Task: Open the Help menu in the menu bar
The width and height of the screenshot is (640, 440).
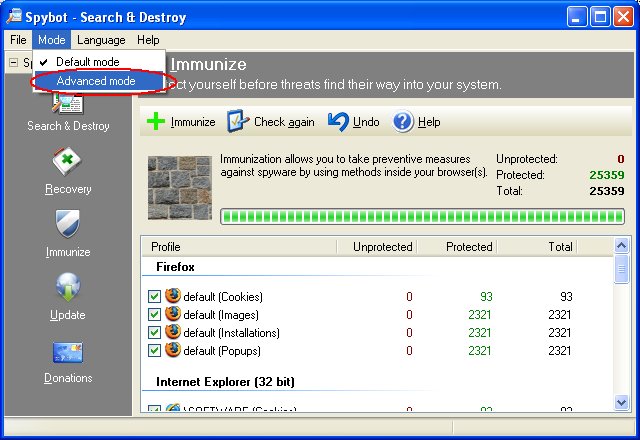Action: point(148,40)
